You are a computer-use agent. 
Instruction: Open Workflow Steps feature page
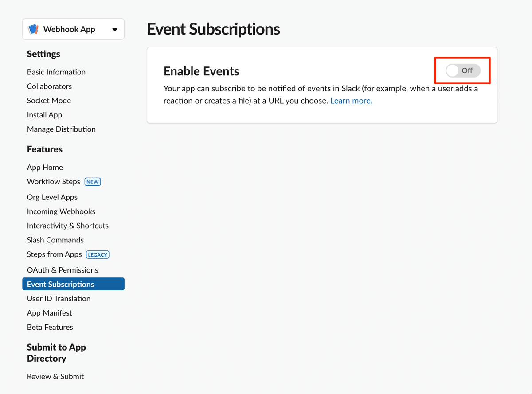click(54, 181)
